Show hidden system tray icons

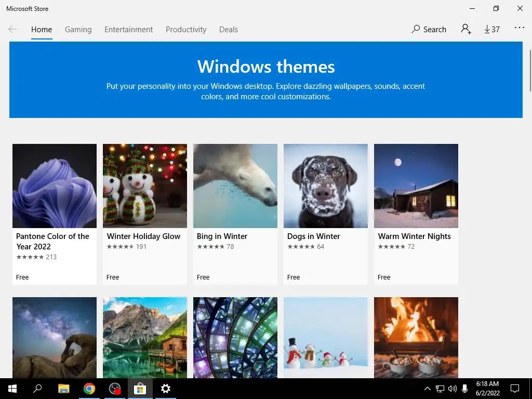coord(428,389)
